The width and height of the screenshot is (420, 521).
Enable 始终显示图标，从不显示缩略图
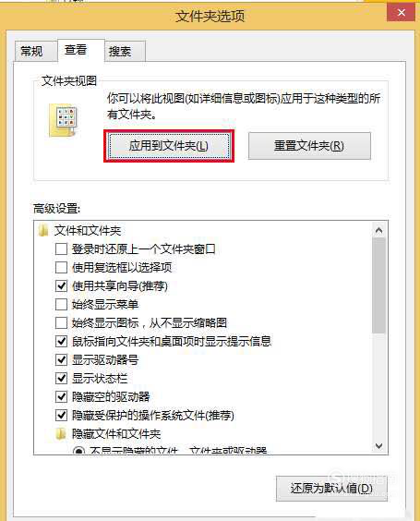click(61, 323)
